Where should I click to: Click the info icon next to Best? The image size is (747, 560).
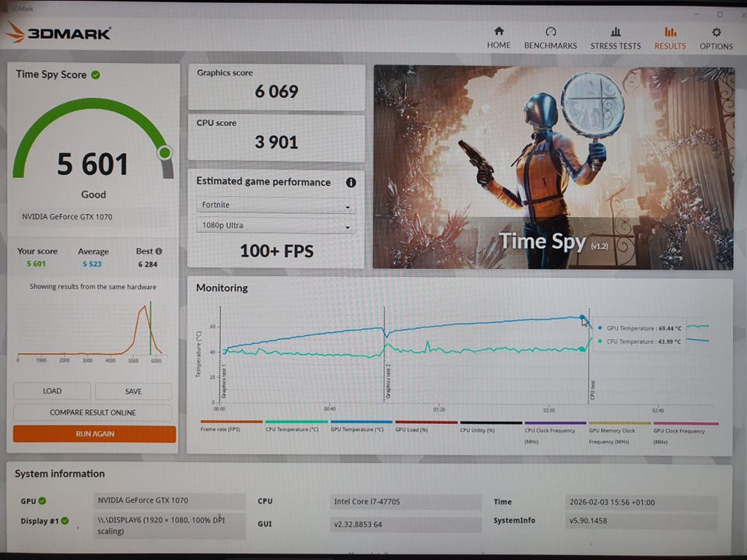[159, 251]
